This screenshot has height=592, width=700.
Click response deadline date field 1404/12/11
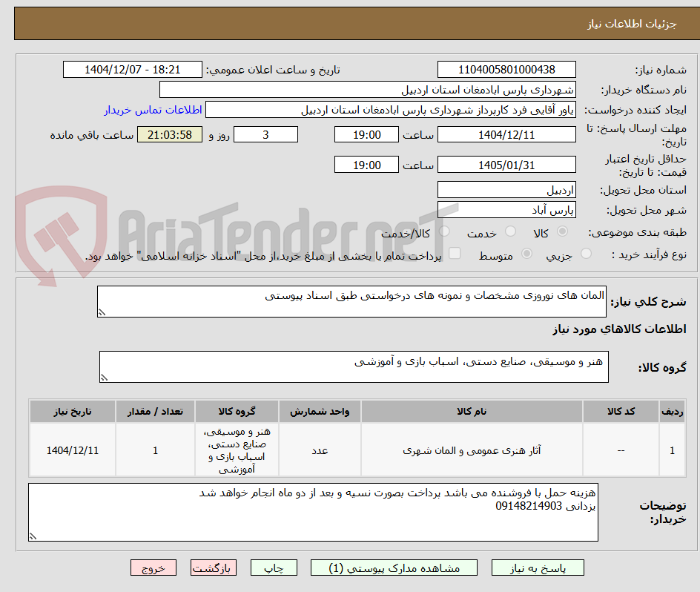(506, 134)
